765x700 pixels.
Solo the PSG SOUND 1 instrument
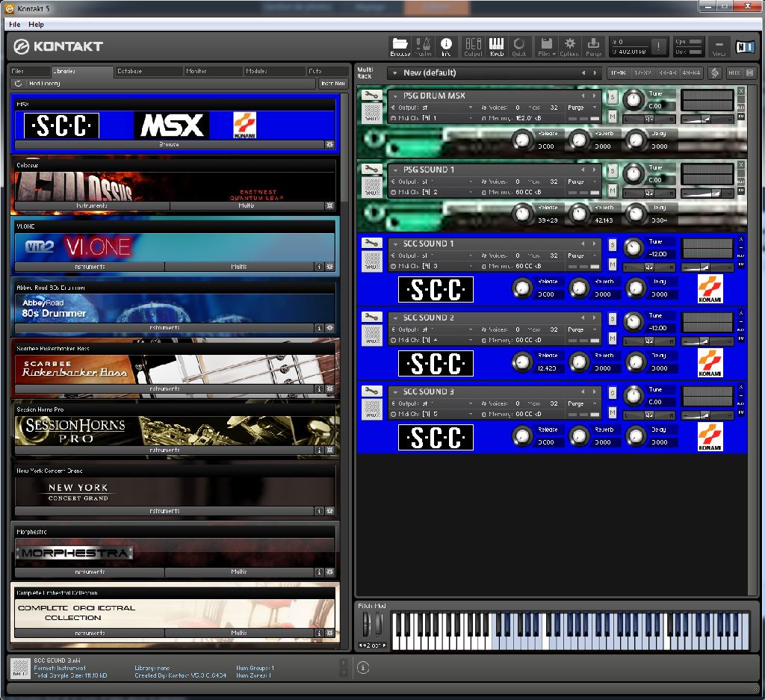[x=613, y=171]
